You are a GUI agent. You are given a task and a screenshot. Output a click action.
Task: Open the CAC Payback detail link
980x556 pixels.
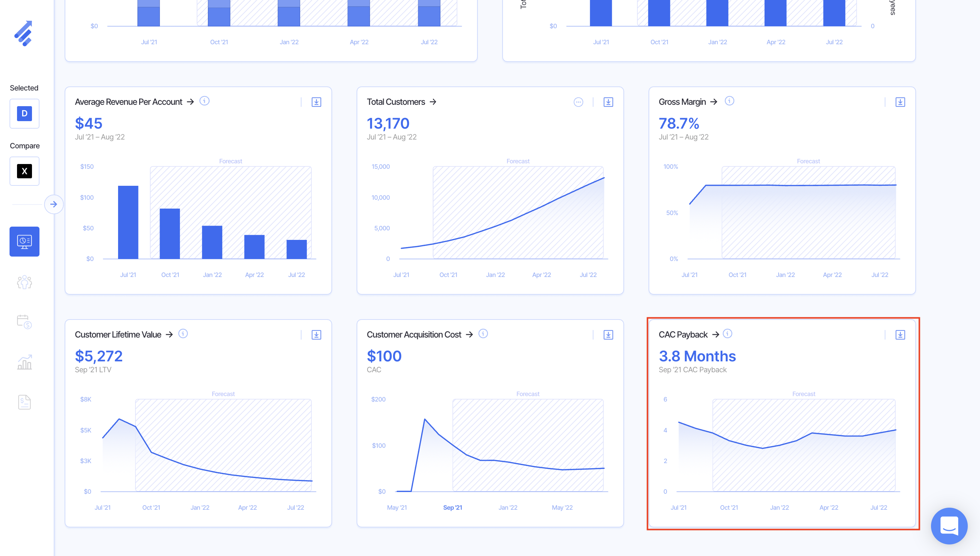pos(716,334)
